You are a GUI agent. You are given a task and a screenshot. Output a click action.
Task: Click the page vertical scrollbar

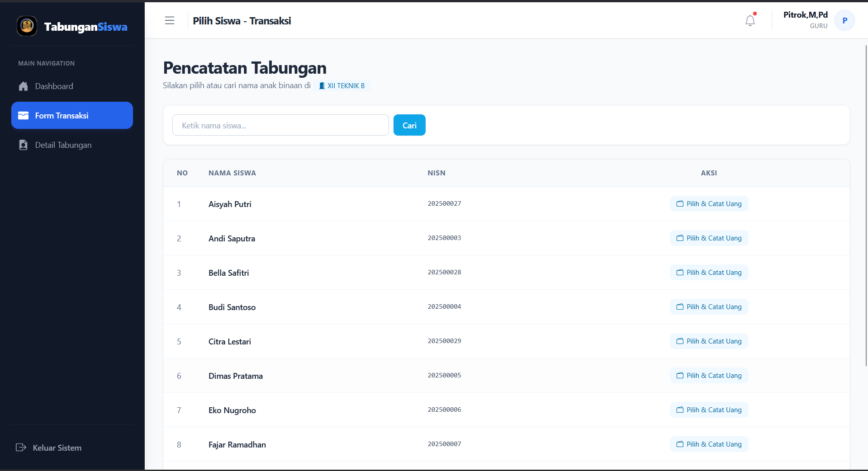(x=866, y=206)
